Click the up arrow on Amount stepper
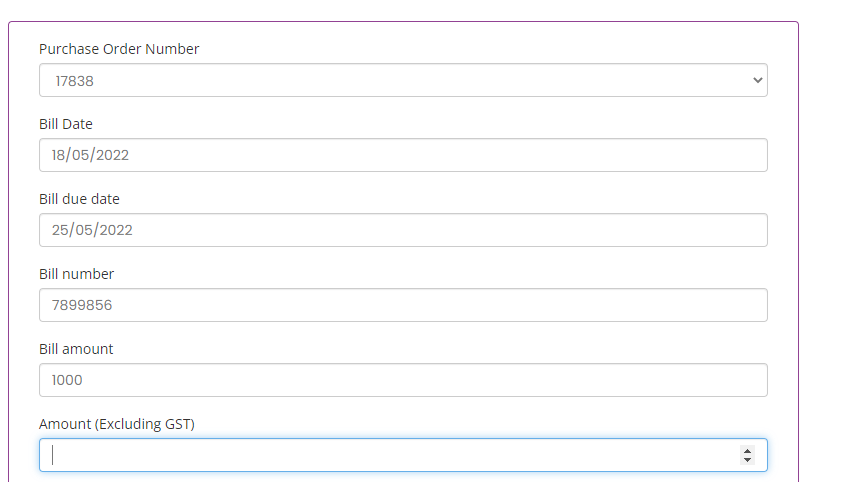This screenshot has width=848, height=482. [x=747, y=451]
